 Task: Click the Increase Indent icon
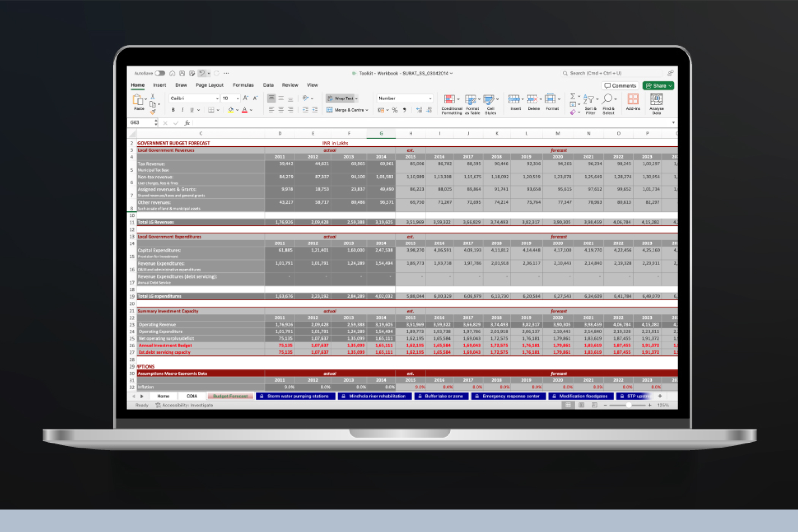315,110
